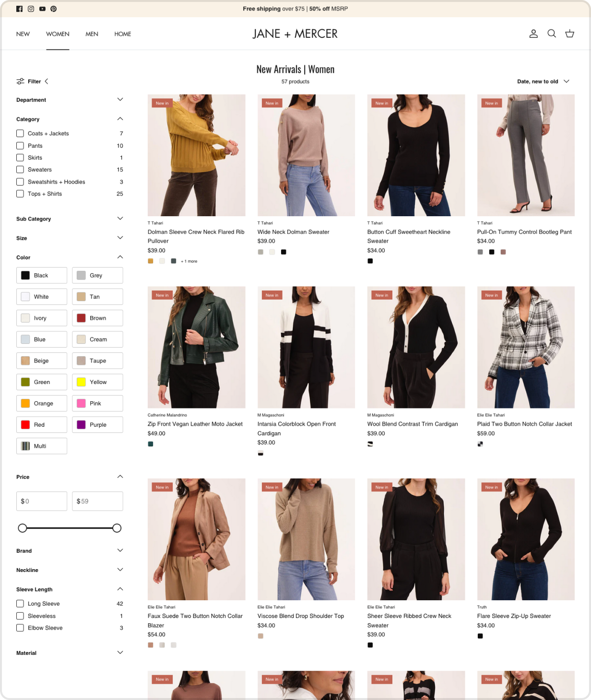
Task: Choose plaid swatch under Plaid Notch Collar Jacket
Action: click(x=480, y=444)
